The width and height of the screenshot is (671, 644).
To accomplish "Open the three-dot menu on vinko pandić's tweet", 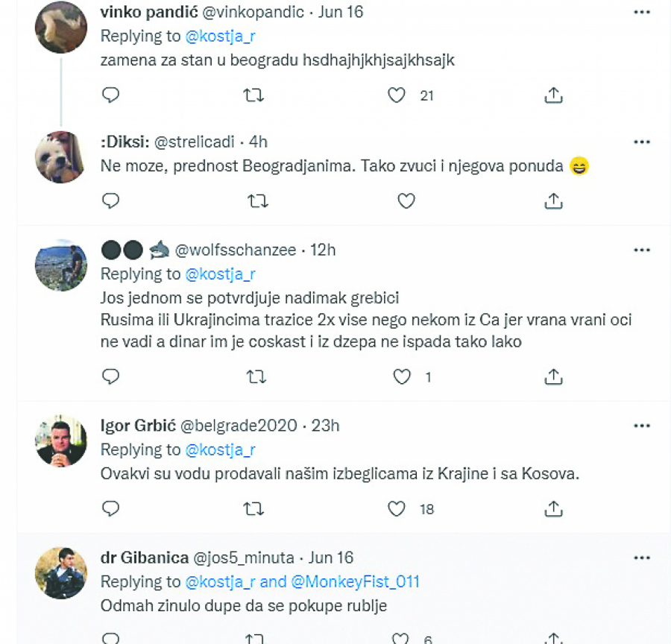I will point(642,10).
